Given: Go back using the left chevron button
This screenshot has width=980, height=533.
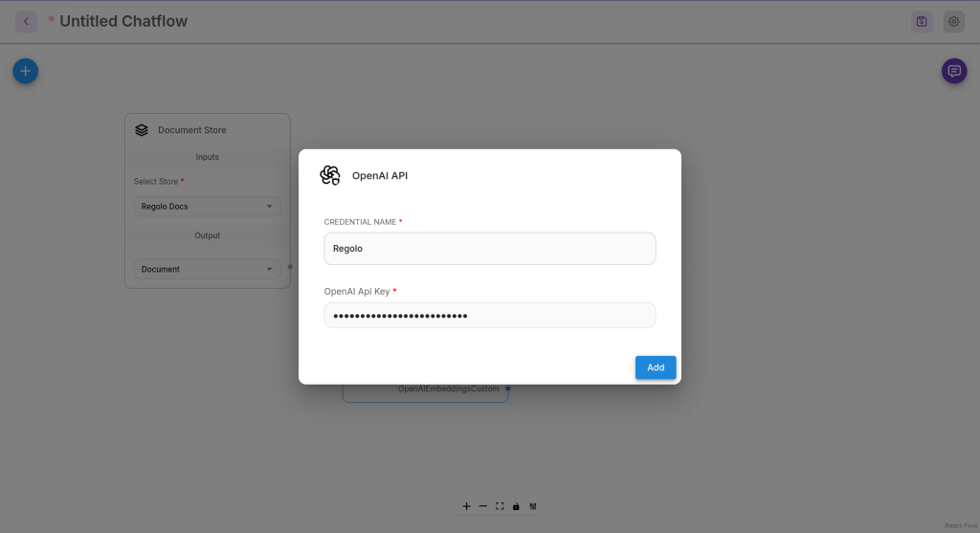Looking at the screenshot, I should [26, 21].
